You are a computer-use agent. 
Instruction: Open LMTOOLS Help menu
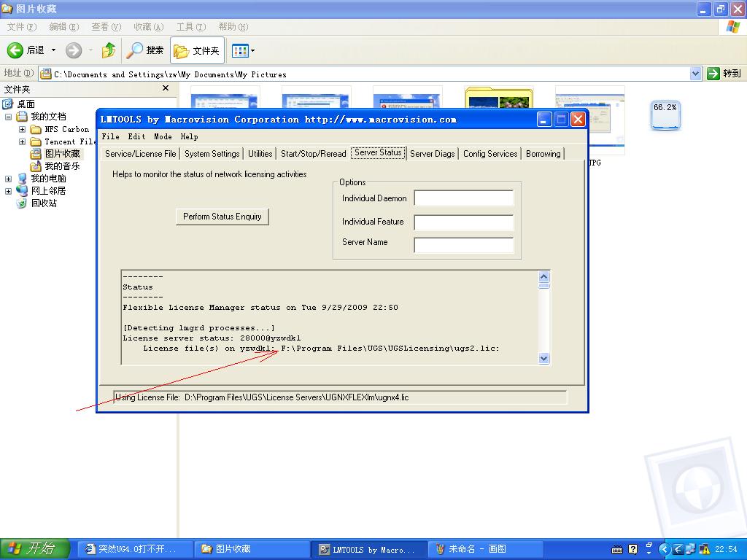click(x=189, y=136)
